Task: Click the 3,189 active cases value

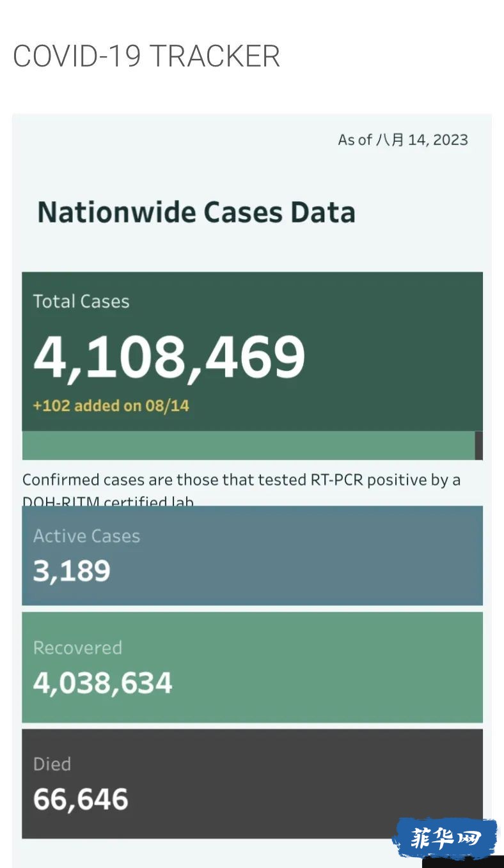Action: pos(72,571)
